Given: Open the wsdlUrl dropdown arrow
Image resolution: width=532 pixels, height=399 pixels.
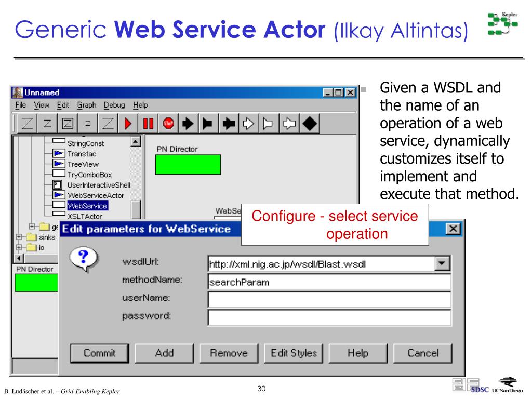Looking at the screenshot, I should coord(442,263).
